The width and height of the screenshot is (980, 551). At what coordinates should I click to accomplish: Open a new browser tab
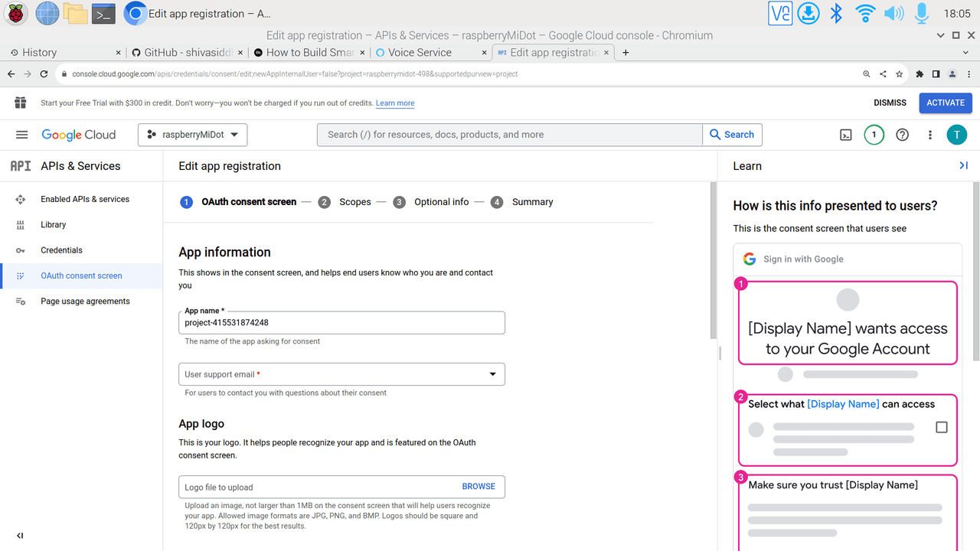(626, 52)
